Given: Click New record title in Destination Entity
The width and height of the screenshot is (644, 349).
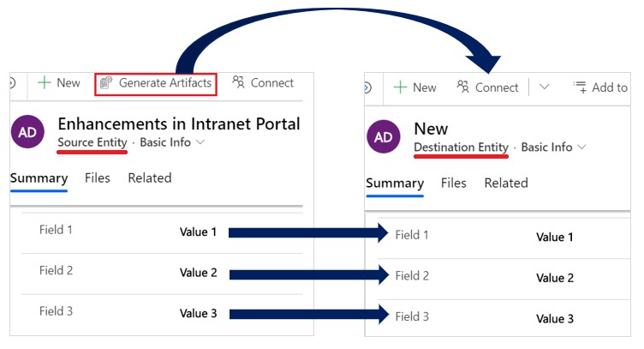Looking at the screenshot, I should (431, 129).
